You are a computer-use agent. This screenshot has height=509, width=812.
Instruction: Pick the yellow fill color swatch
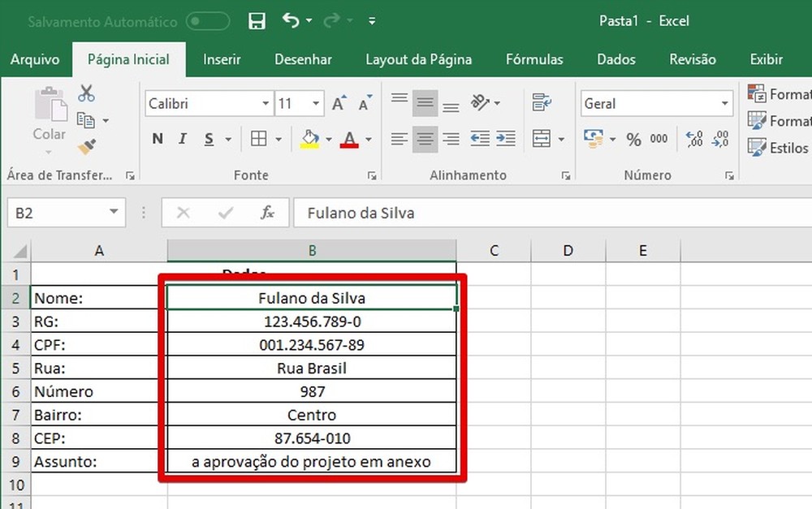point(309,138)
